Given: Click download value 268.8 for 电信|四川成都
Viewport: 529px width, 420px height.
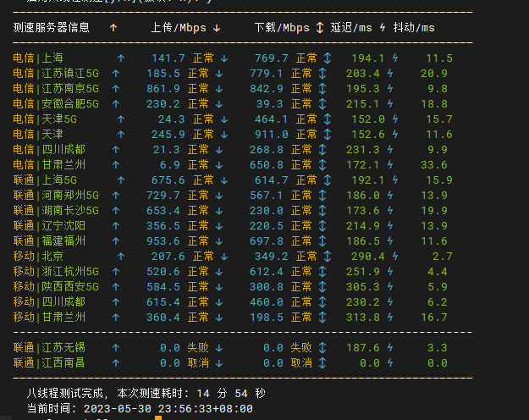Looking at the screenshot, I should [266, 149].
